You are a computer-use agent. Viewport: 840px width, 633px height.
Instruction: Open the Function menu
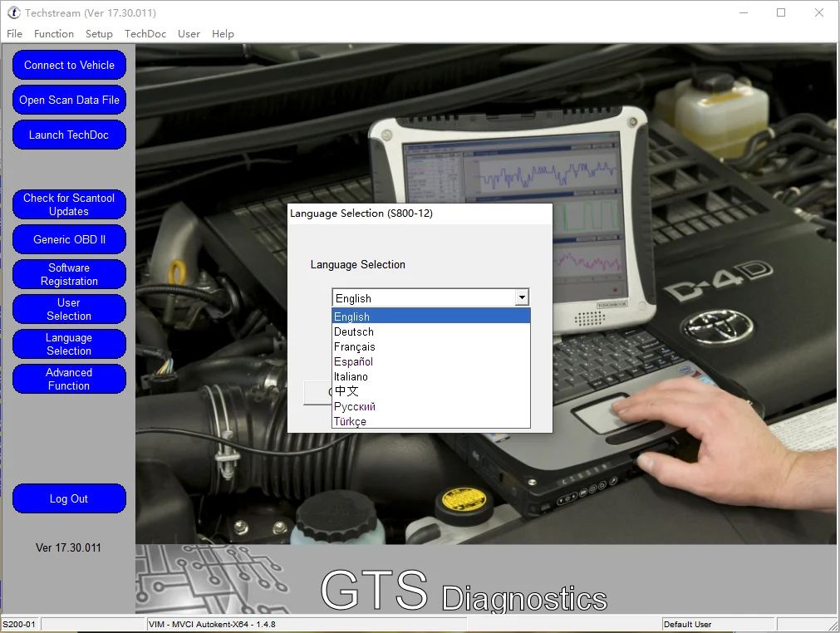pyautogui.click(x=53, y=34)
